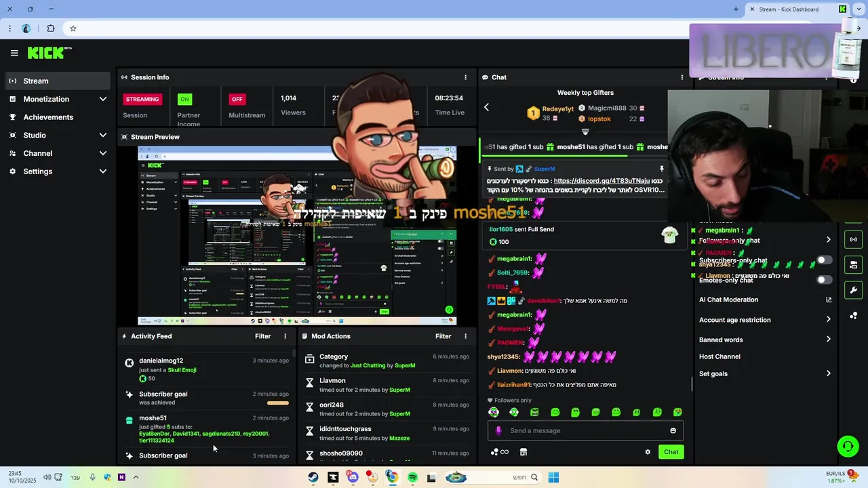Click the wrench tools icon in right rail
Viewport: 868px width, 488px height.
click(853, 290)
